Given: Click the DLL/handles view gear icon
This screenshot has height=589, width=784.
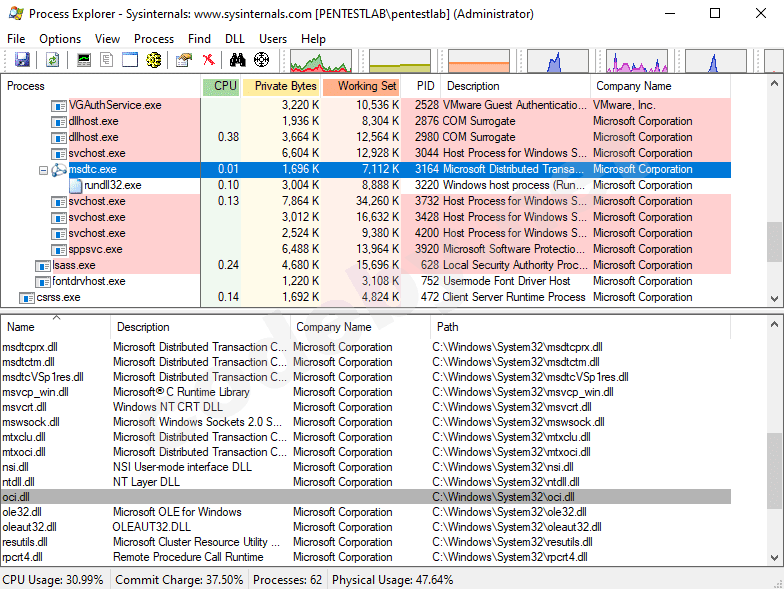Looking at the screenshot, I should tap(154, 60).
